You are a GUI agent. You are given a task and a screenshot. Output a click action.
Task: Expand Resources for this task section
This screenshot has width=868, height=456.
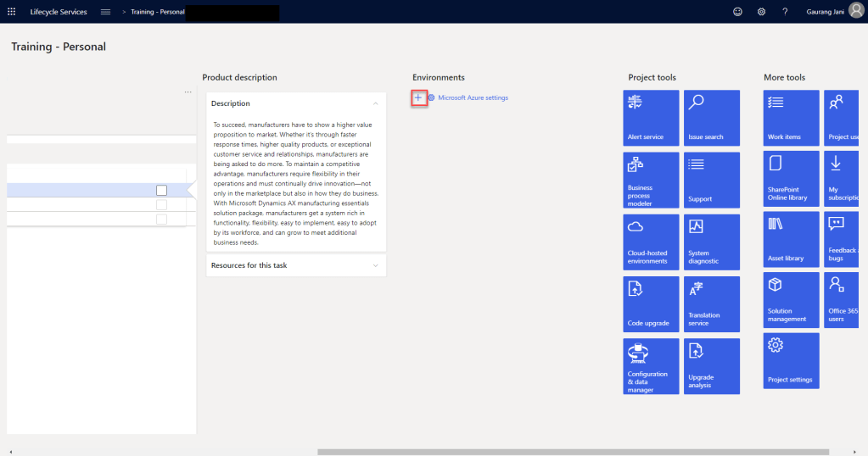(375, 265)
